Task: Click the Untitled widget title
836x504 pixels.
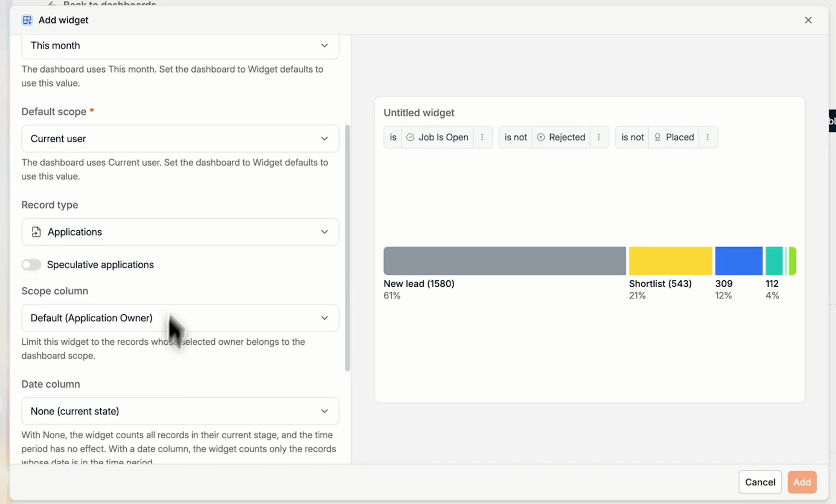Action: coord(419,113)
